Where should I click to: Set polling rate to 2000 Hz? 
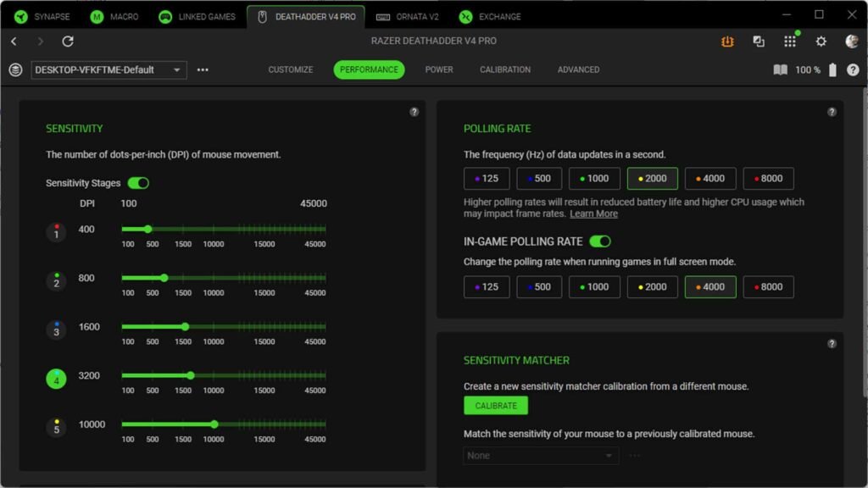[x=652, y=178]
